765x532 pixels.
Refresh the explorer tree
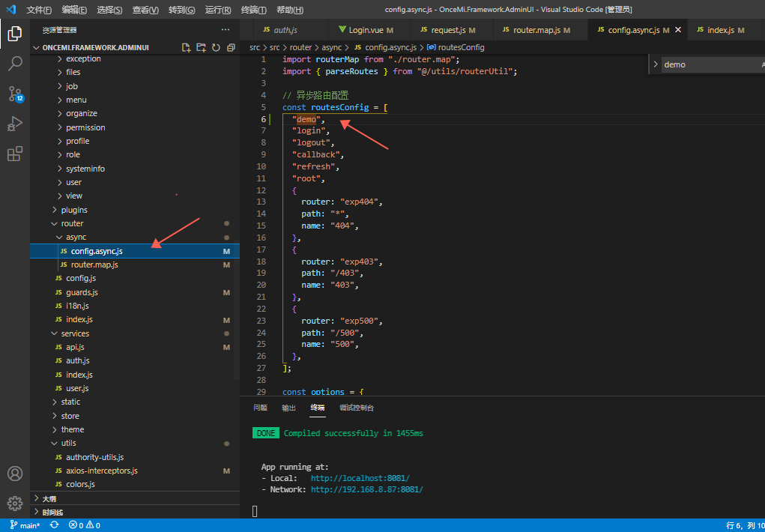[216, 47]
